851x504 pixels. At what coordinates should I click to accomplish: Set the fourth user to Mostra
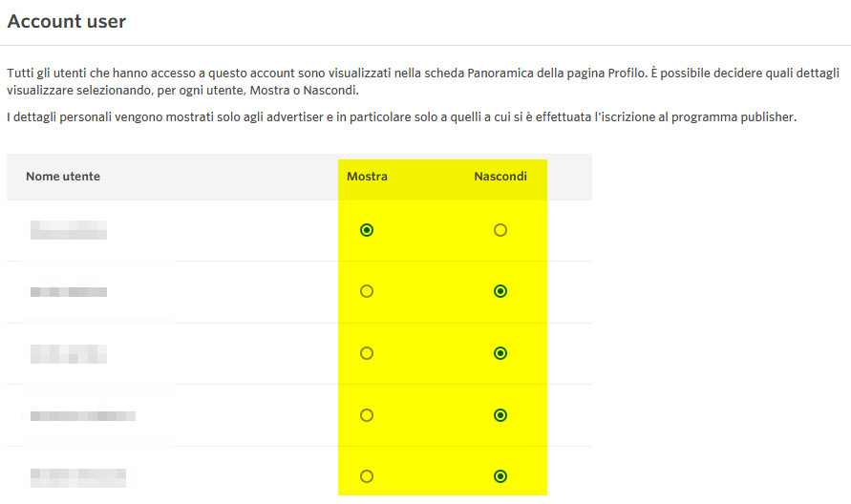point(367,415)
